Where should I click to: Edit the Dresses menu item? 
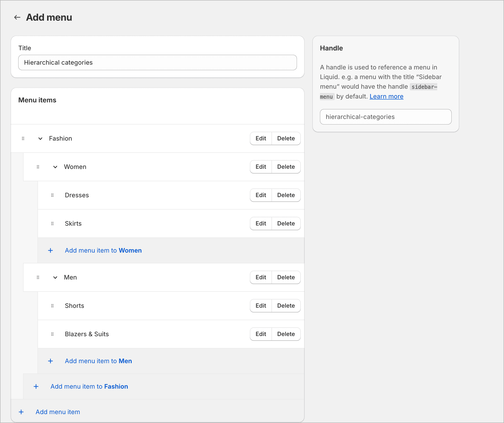click(x=261, y=195)
